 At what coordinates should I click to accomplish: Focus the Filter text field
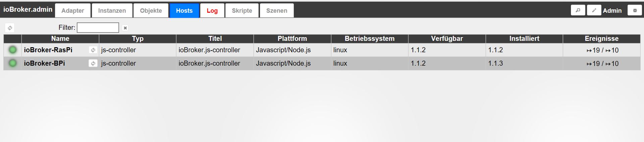pos(98,28)
